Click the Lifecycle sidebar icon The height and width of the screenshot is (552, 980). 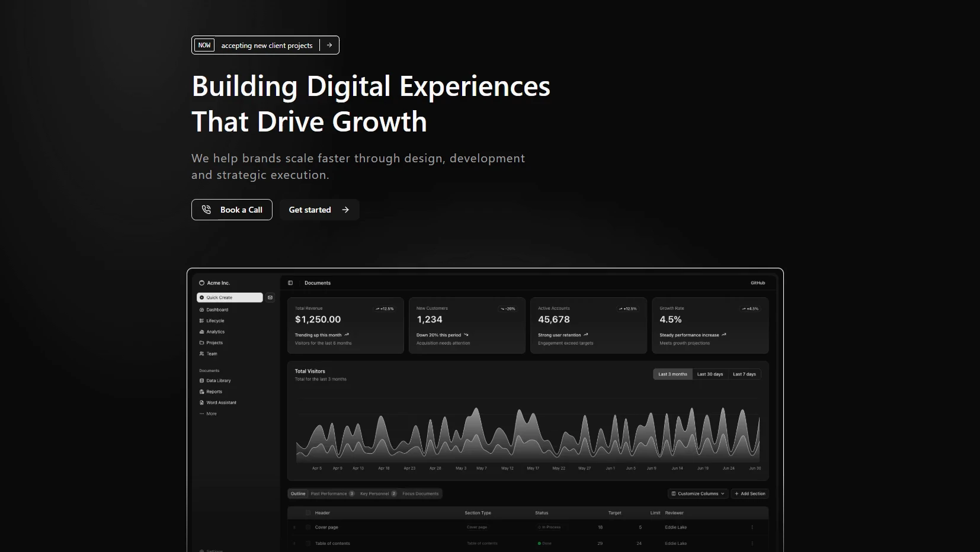tap(201, 321)
